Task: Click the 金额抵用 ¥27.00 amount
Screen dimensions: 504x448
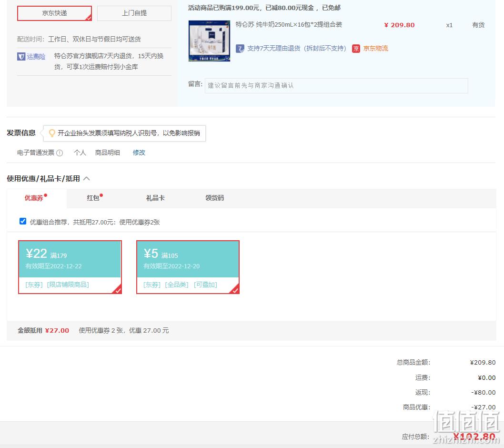Action: 57,330
